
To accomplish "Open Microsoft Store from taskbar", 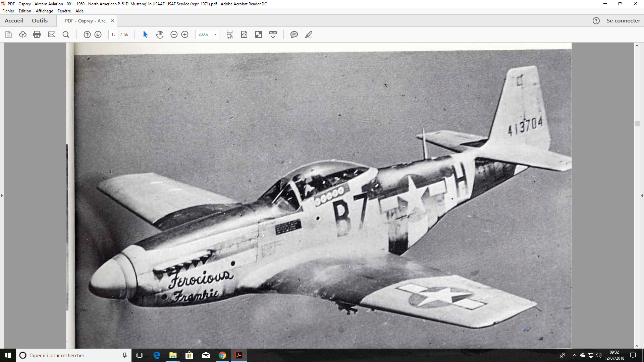I will 190,355.
